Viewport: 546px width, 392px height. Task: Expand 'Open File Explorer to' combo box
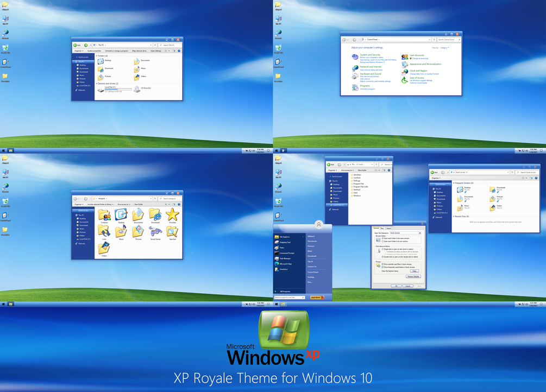[406, 233]
